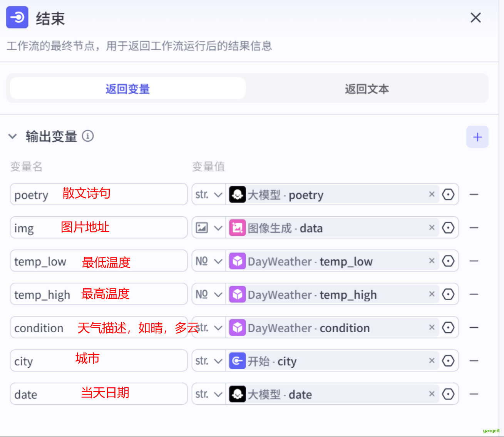Click the hexagon settings icon in poetry row
This screenshot has height=437, width=504.
pos(448,195)
